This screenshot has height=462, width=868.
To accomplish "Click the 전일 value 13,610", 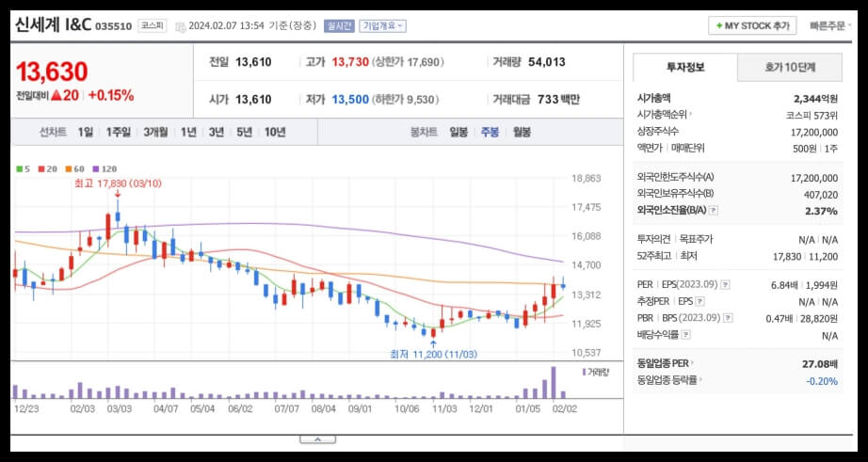I will click(x=253, y=62).
